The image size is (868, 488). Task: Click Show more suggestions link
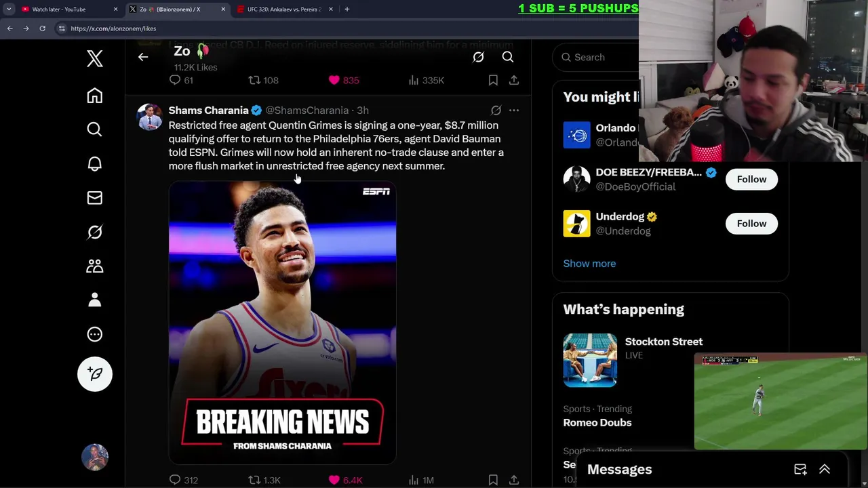pos(589,264)
